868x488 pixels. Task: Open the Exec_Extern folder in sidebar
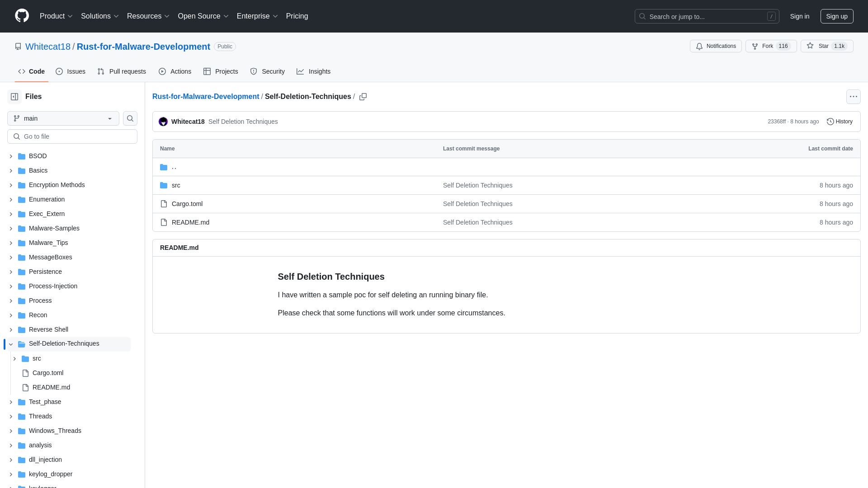(47, 214)
